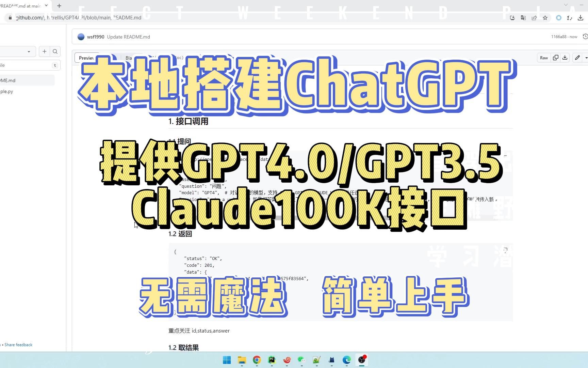Download the raw file icon
The width and height of the screenshot is (588, 368).
click(565, 58)
